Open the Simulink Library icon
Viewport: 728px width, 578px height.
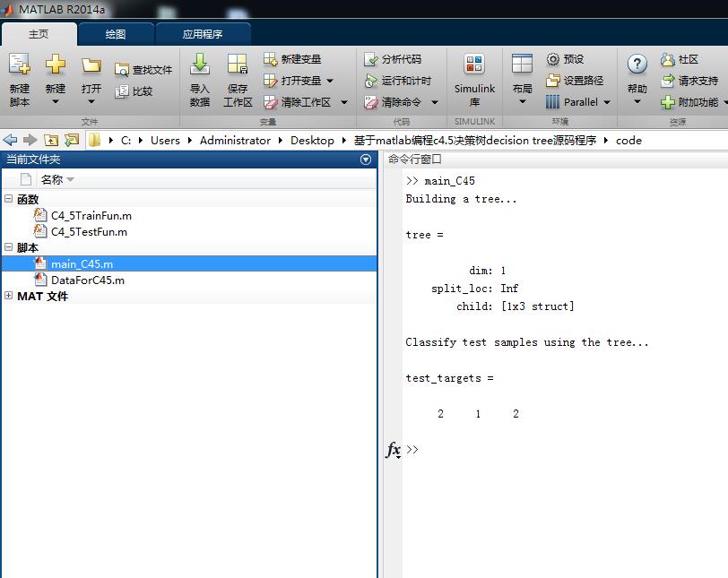[x=474, y=64]
